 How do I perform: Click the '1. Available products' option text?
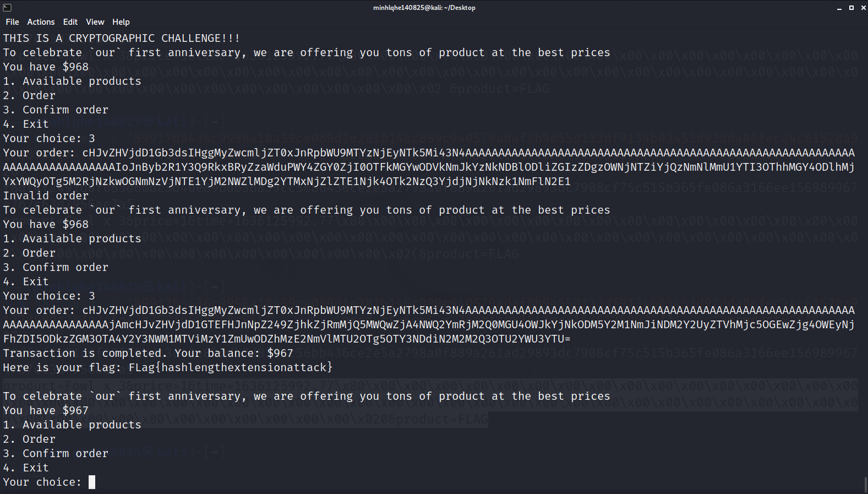(x=72, y=424)
